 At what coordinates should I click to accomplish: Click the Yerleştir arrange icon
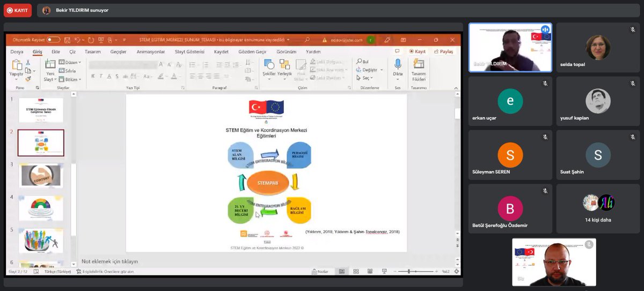(284, 64)
